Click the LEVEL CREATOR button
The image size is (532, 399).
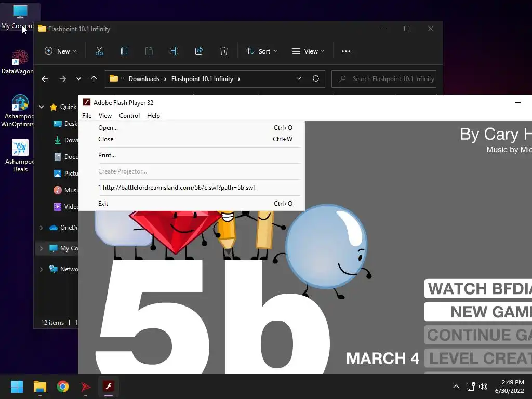[x=478, y=358]
